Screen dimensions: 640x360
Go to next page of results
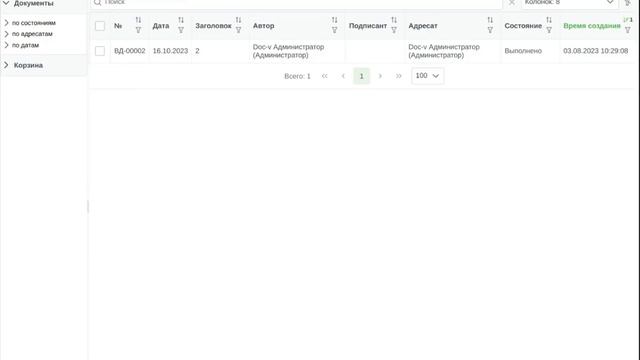point(380,76)
